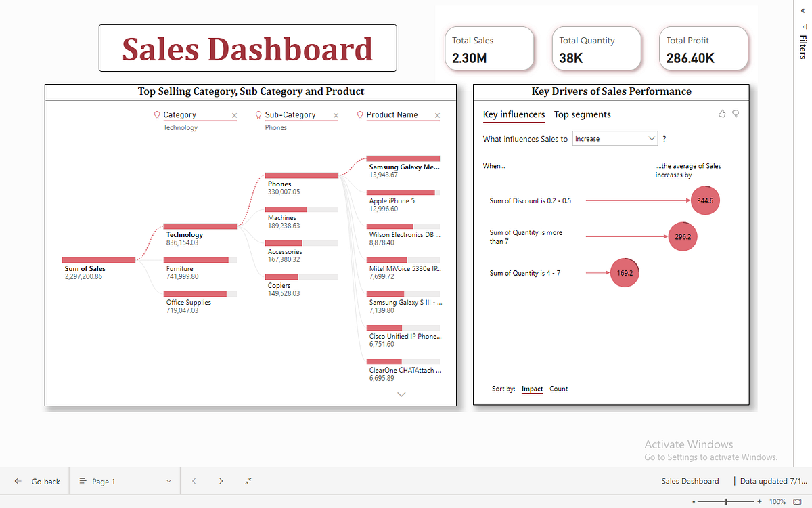Image resolution: width=812 pixels, height=508 pixels.
Task: Open the Page 1 navigation dropdown
Action: point(168,481)
